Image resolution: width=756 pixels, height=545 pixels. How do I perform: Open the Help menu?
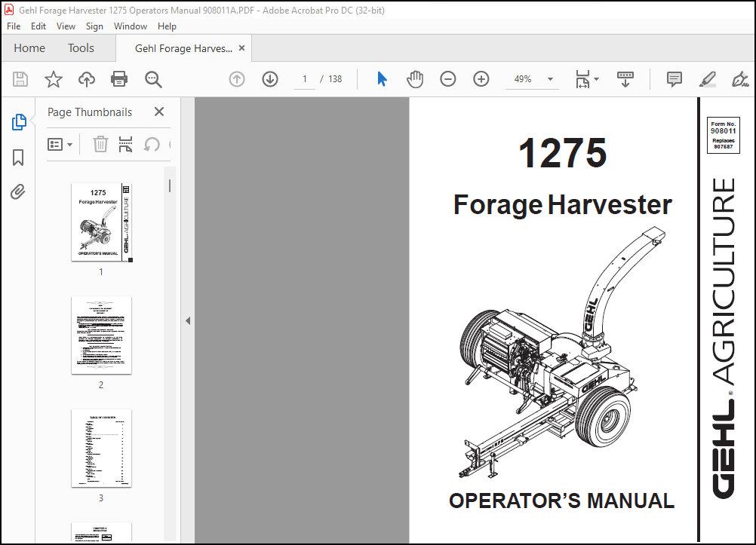[x=167, y=26]
